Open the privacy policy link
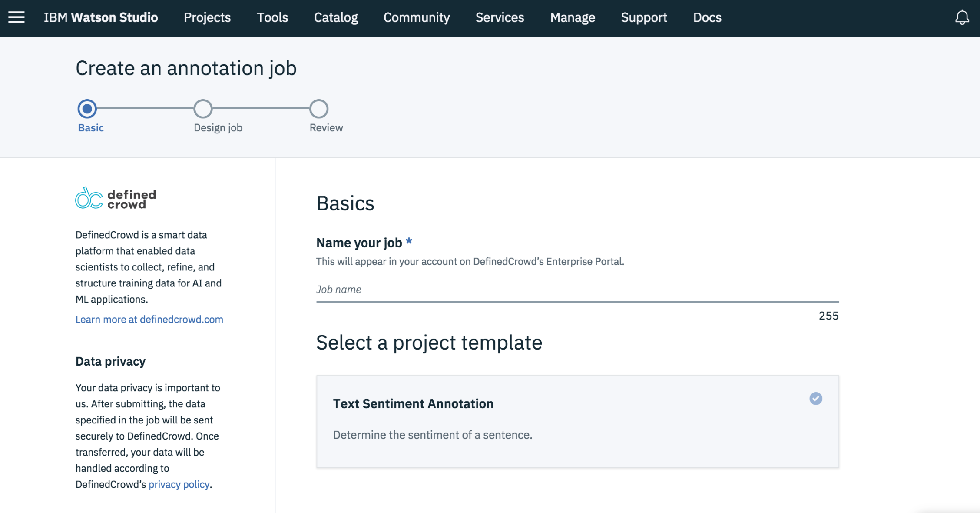This screenshot has height=513, width=980. point(179,484)
